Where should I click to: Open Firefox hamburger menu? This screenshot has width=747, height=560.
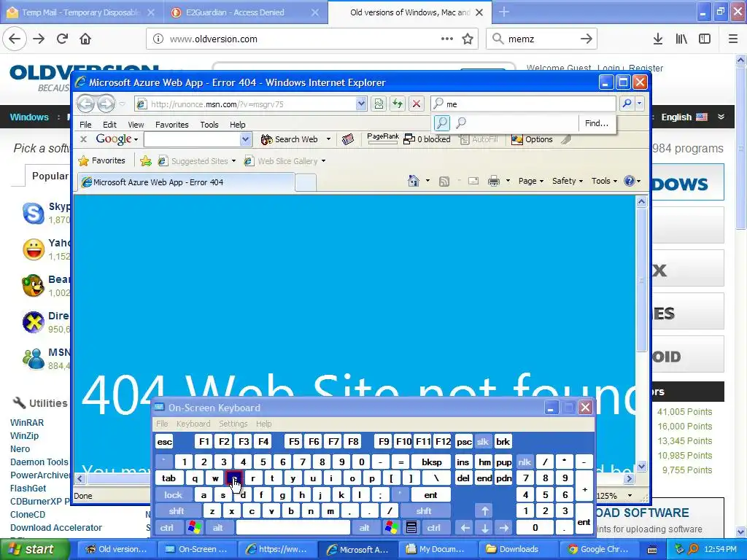733,39
